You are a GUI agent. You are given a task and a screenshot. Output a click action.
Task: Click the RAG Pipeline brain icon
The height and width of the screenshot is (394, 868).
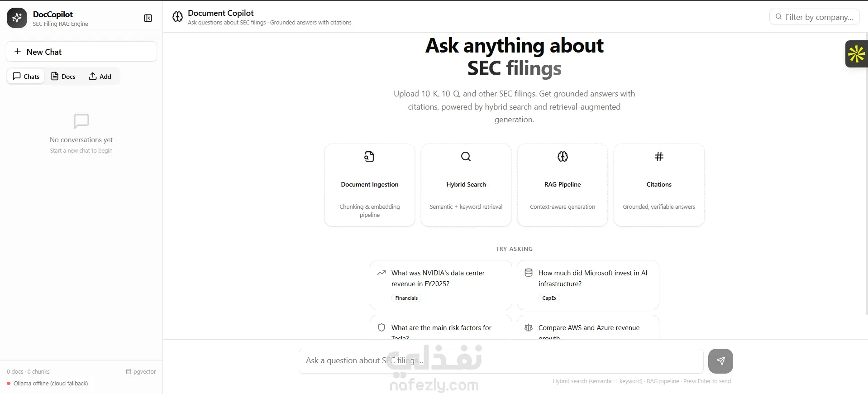(x=563, y=157)
